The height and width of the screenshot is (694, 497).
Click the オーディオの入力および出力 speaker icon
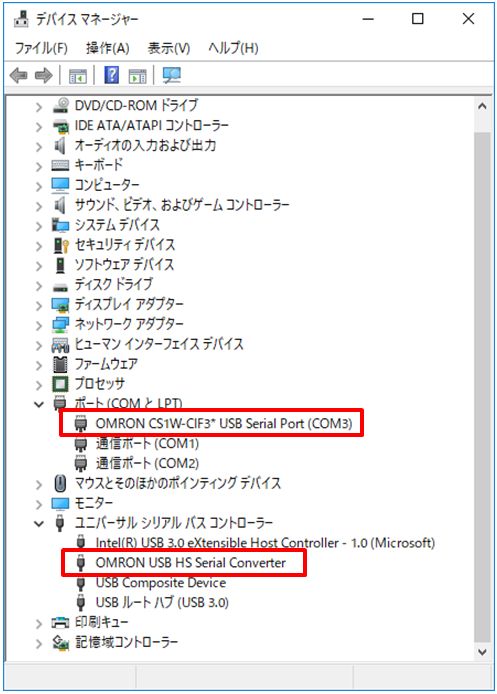[x=60, y=145]
